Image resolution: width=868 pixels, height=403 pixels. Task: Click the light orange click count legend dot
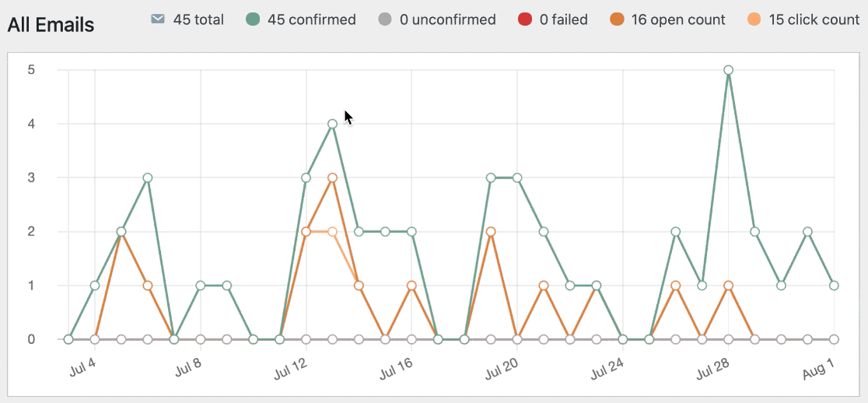click(754, 19)
